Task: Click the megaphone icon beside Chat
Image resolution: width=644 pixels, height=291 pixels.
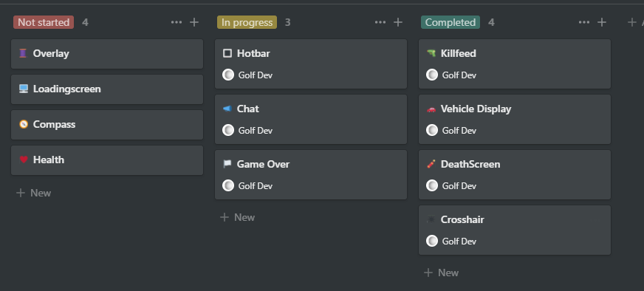Action: point(227,109)
